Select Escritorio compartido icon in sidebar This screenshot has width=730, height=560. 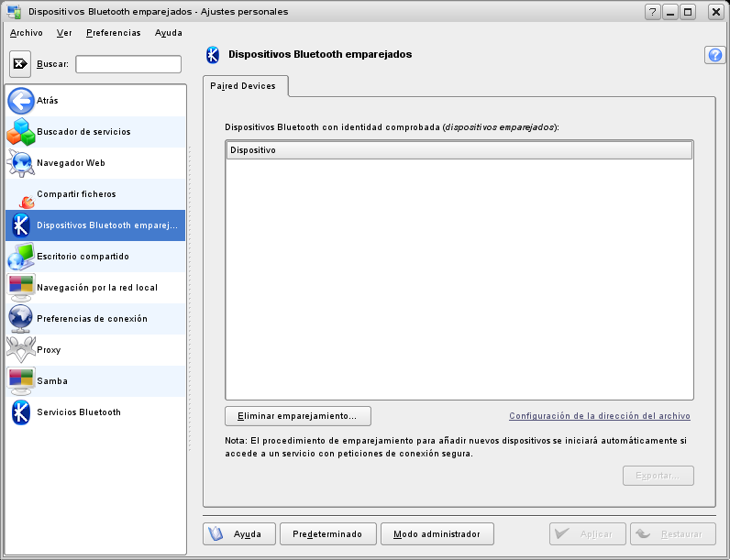click(21, 257)
